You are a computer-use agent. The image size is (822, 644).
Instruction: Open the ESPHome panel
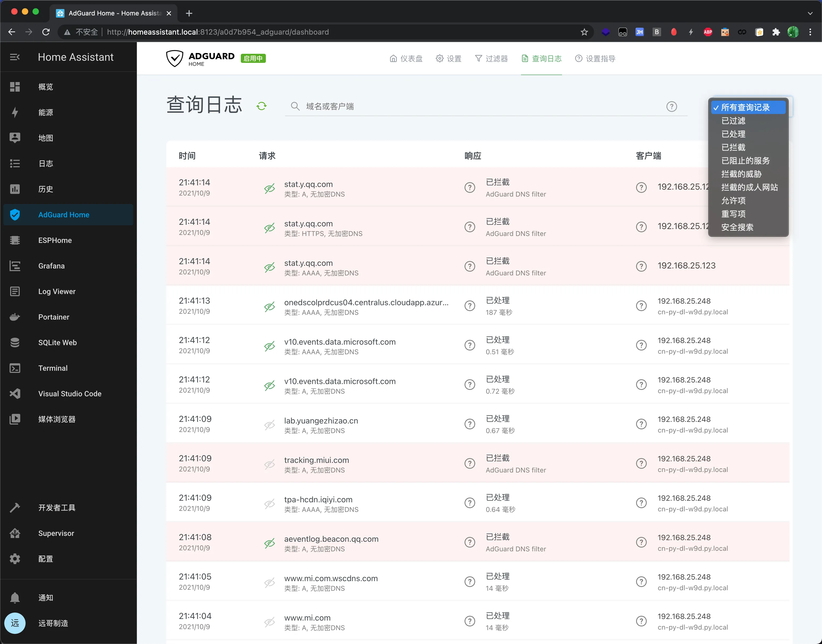[68, 240]
